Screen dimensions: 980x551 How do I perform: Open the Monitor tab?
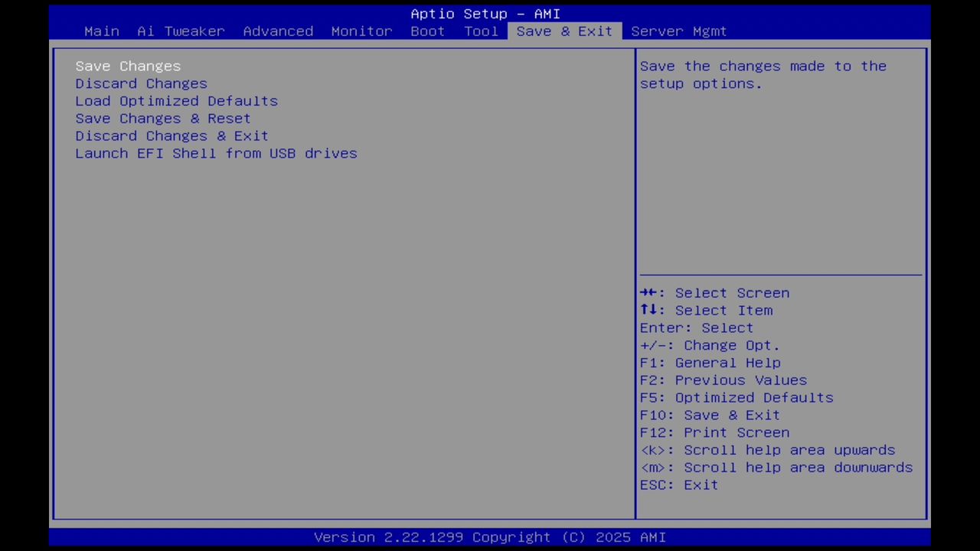(x=361, y=31)
